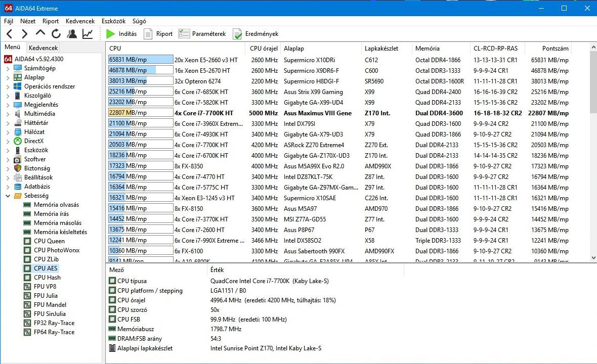Click the Up level arrow icon

click(x=40, y=33)
